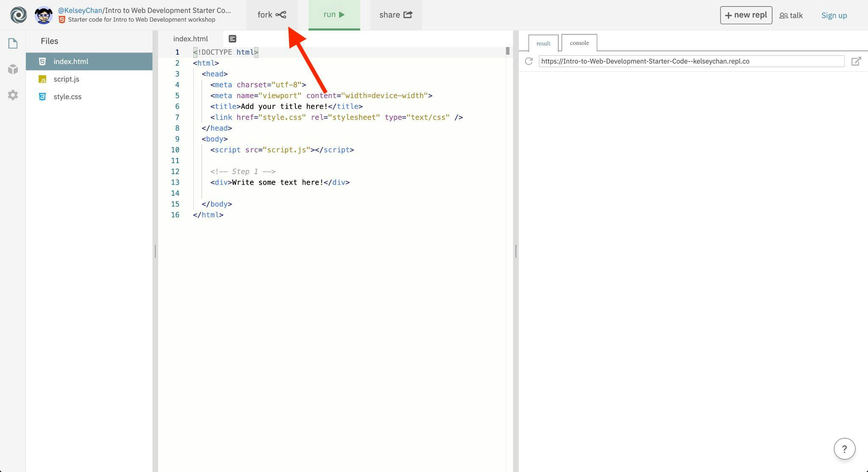Screen dimensions: 868x472
Task: Open script.js file
Action: pos(89,79)
